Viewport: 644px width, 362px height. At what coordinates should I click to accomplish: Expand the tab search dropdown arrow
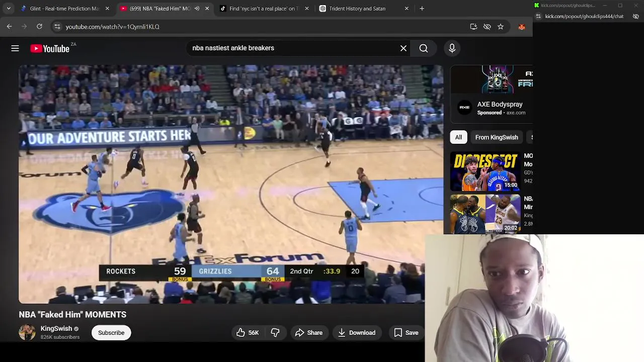tap(9, 9)
